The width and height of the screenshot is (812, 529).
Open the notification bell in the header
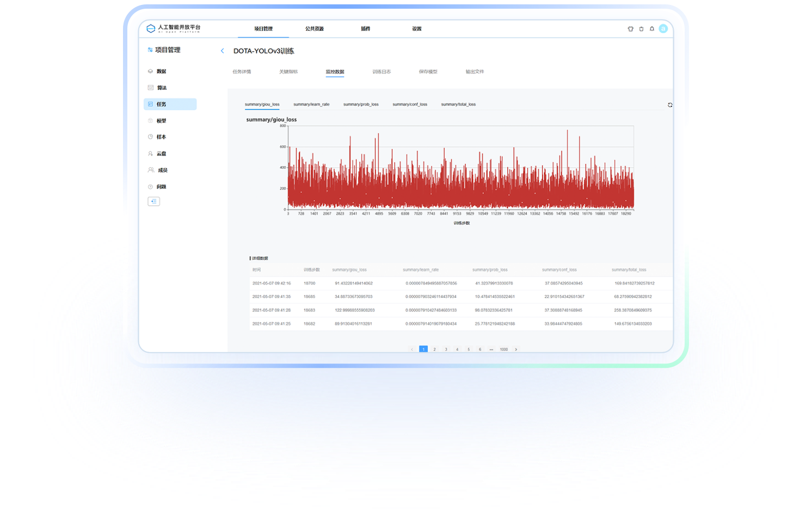coord(652,29)
